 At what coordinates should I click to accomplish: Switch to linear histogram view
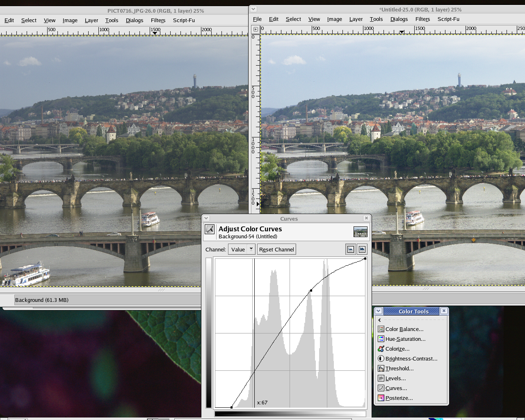click(350, 249)
